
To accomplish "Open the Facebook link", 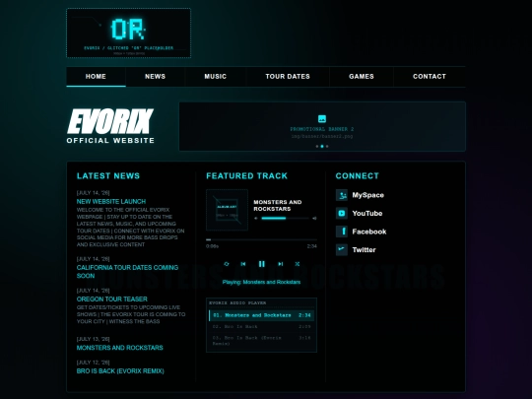I will (x=369, y=232).
